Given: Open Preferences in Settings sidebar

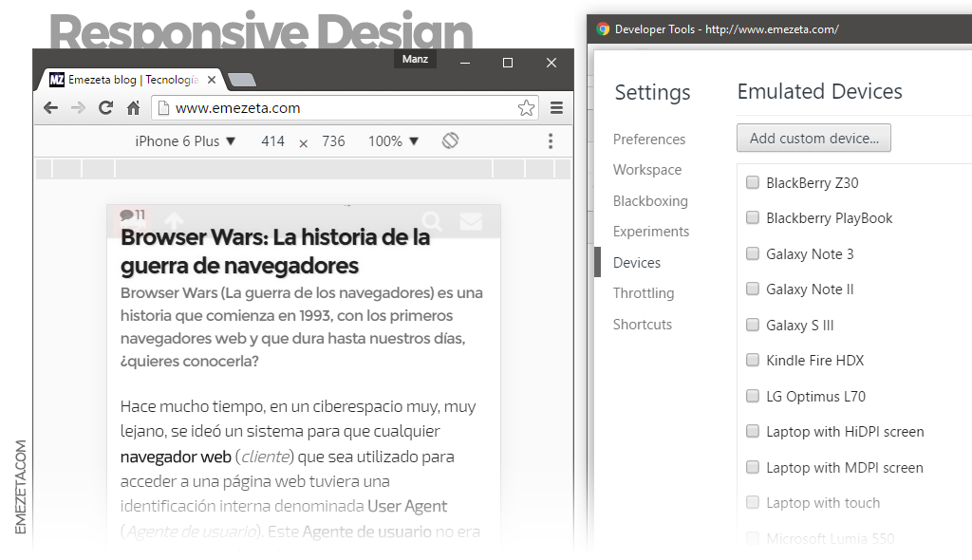Looking at the screenshot, I should point(649,140).
